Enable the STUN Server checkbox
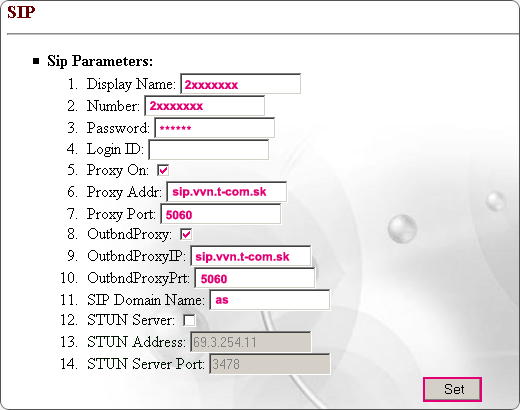This screenshot has width=520, height=410. click(189, 320)
